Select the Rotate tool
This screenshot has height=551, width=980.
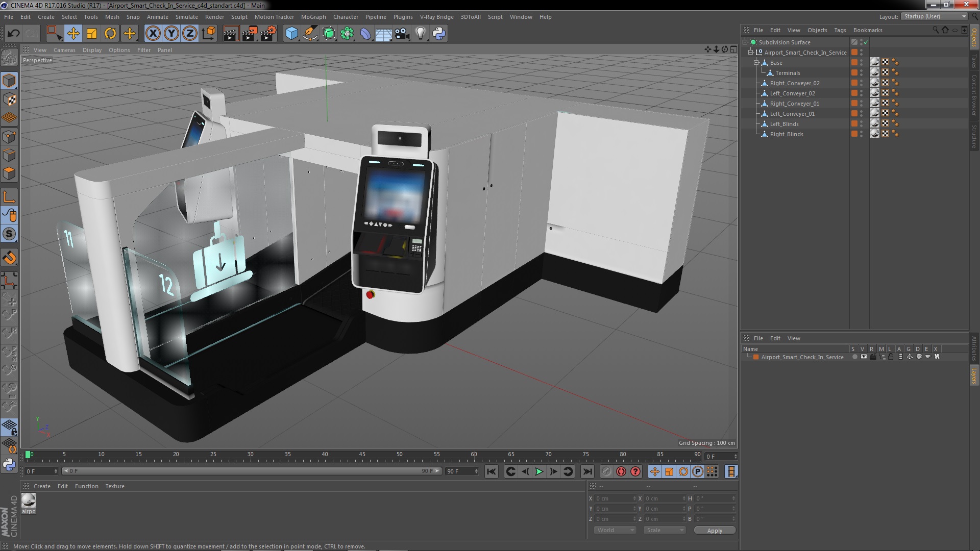[x=110, y=34]
